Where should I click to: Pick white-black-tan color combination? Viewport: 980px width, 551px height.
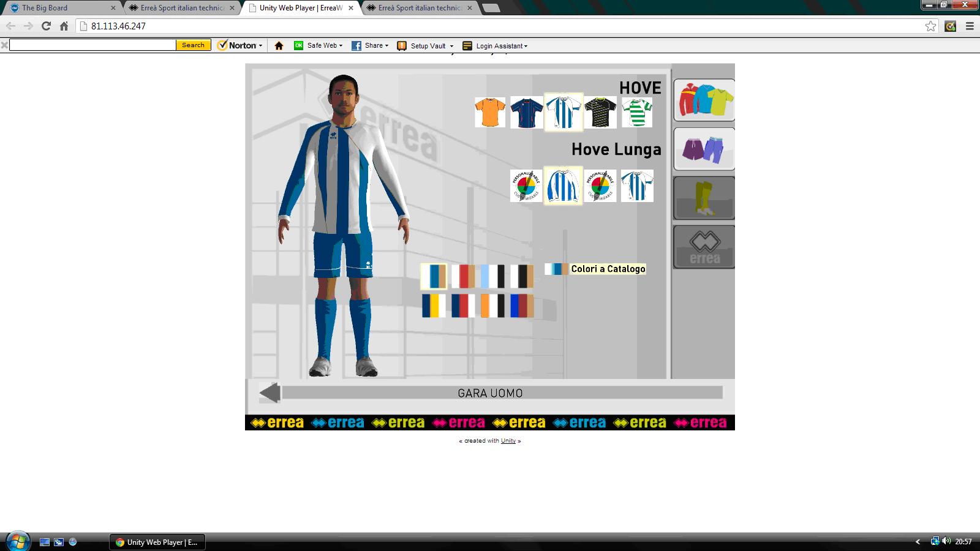(x=522, y=276)
